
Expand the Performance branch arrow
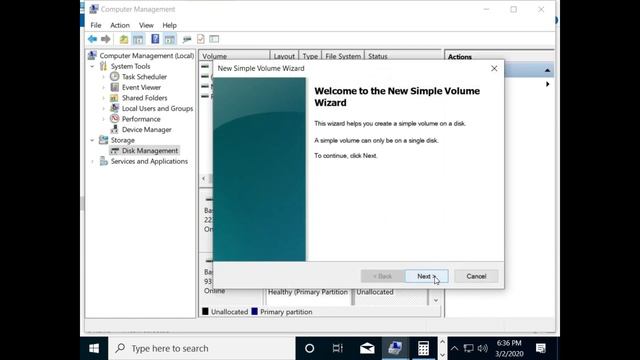point(103,119)
